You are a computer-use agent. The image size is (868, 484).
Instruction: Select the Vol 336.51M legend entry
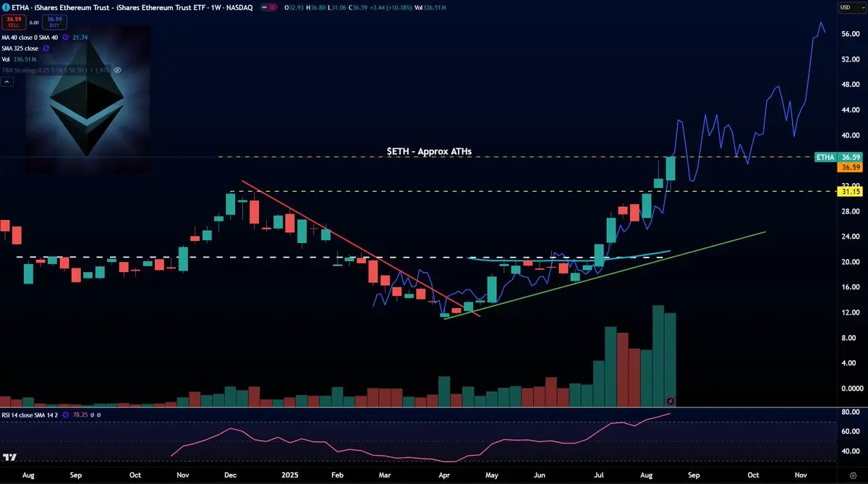coord(20,59)
